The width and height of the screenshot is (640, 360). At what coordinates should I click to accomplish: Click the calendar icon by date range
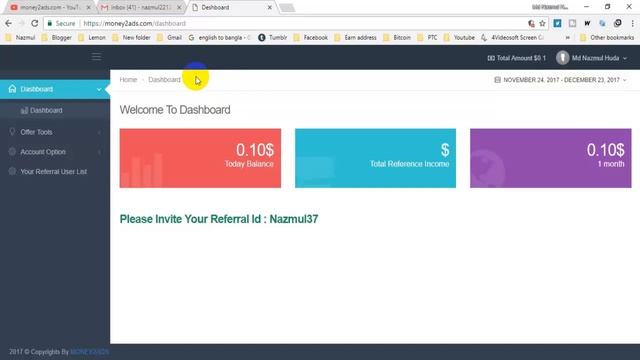(497, 80)
